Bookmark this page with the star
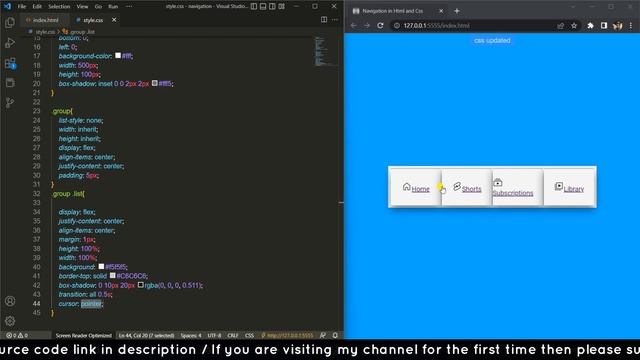640x360 pixels. (574, 25)
